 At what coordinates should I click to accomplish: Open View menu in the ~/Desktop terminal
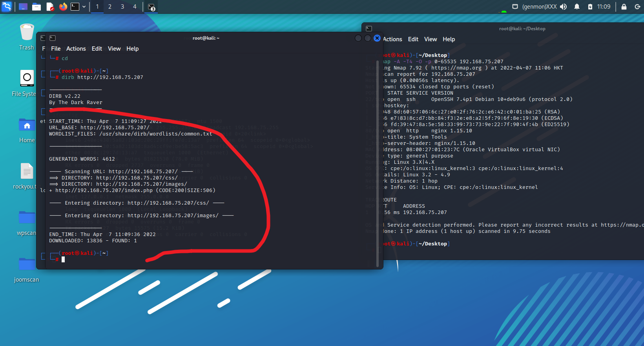pos(431,39)
